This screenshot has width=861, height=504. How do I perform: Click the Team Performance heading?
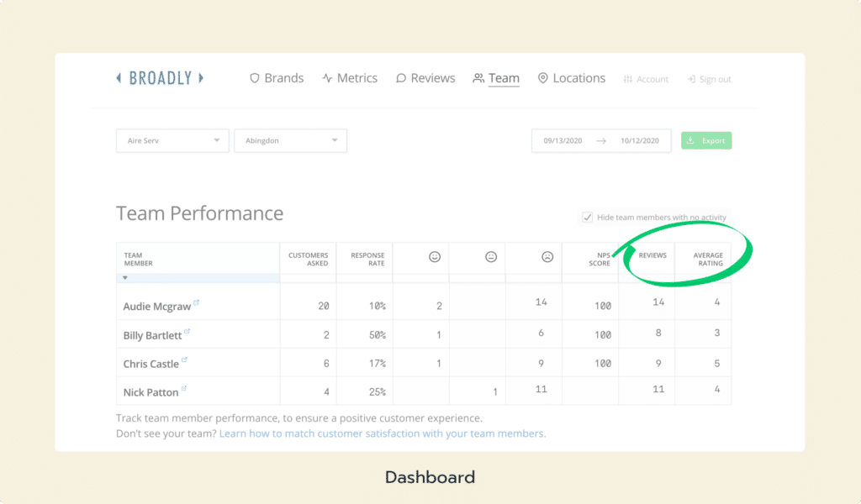[x=200, y=213]
